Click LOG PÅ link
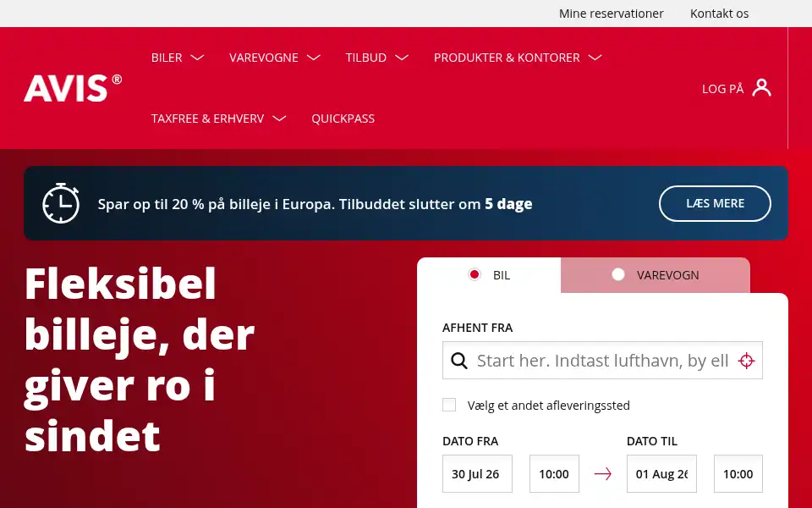Image resolution: width=812 pixels, height=508 pixels. [722, 89]
